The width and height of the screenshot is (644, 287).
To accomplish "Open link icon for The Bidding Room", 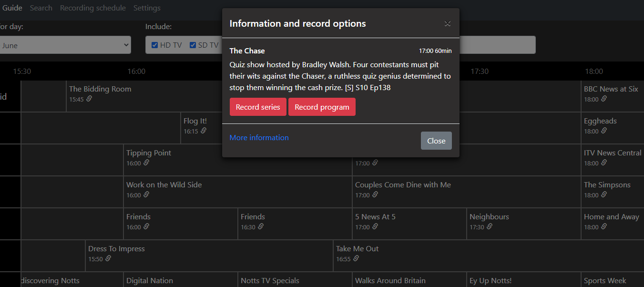I will tap(89, 99).
